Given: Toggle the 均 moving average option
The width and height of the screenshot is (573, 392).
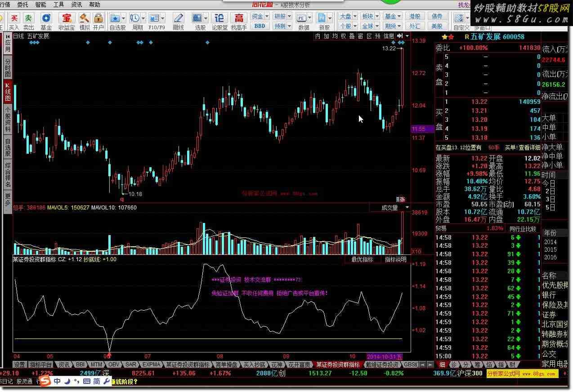Looking at the screenshot, I should 335,36.
